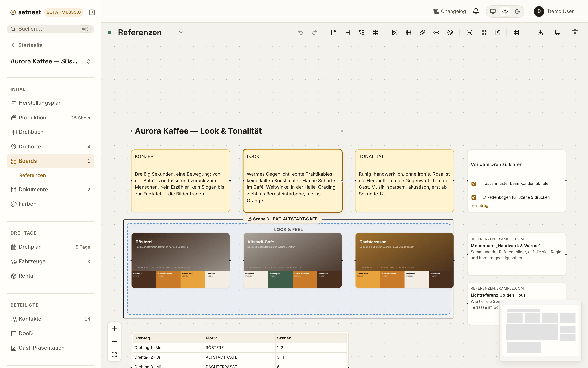Select Drehplan under Drehtage
This screenshot has height=368, width=588.
pyautogui.click(x=50, y=247)
